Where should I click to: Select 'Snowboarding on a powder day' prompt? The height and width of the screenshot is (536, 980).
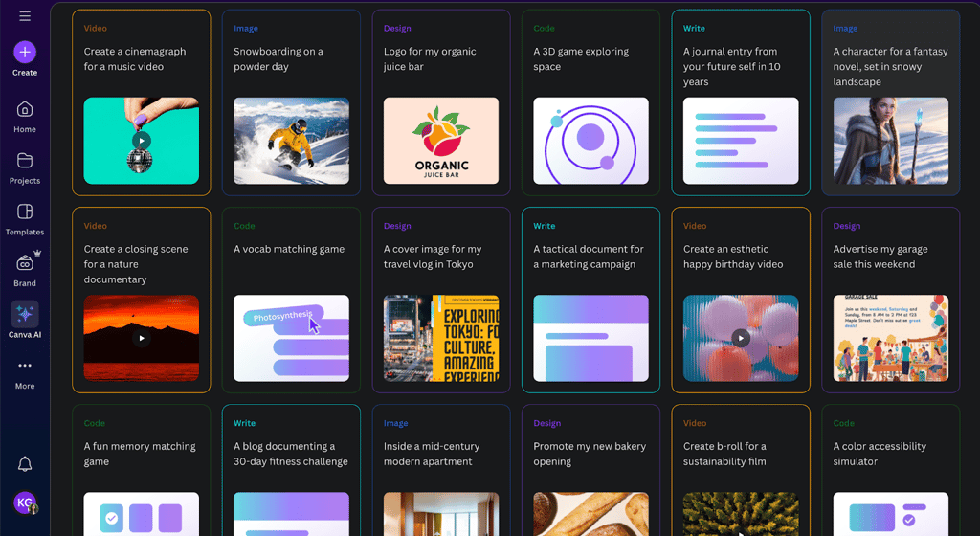point(278,58)
